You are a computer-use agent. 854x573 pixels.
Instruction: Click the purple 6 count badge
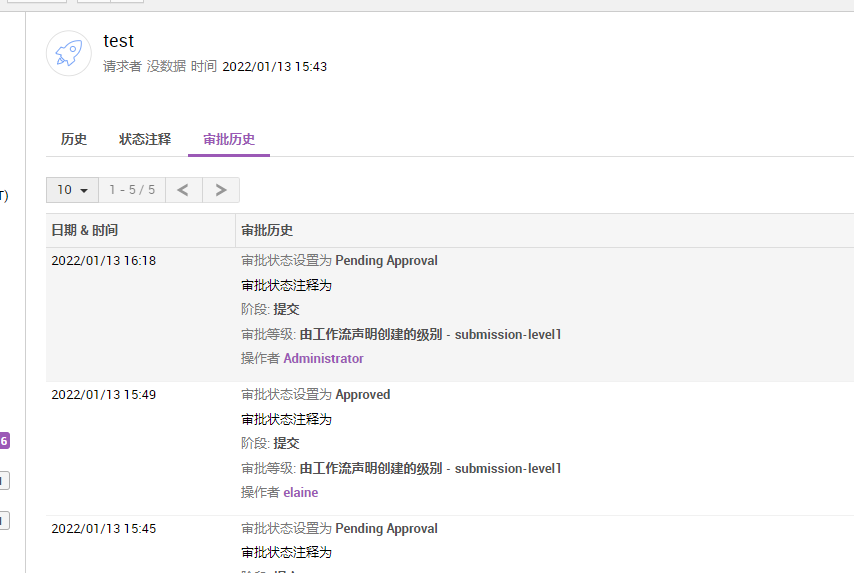[x=5, y=440]
